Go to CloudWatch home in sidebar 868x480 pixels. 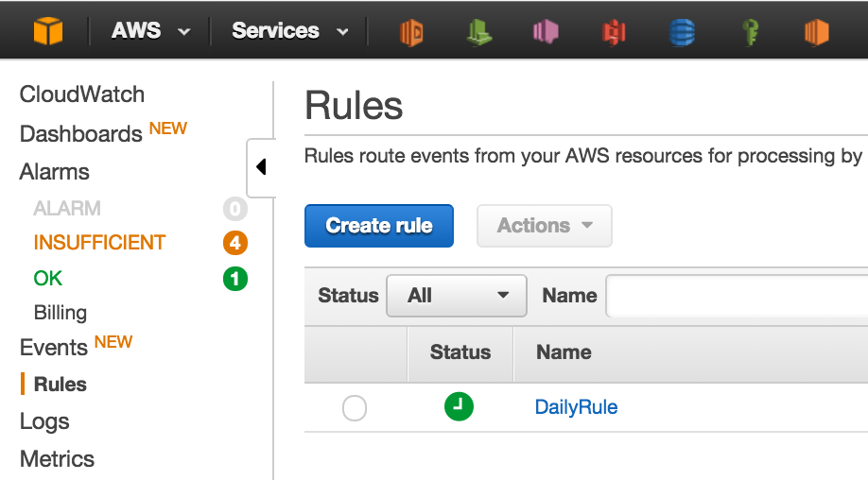tap(82, 94)
